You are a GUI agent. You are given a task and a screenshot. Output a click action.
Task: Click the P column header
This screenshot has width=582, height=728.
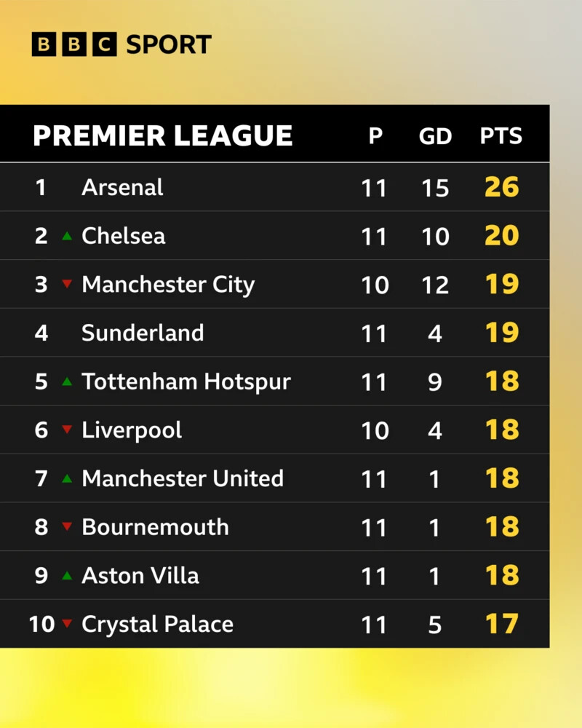point(375,136)
